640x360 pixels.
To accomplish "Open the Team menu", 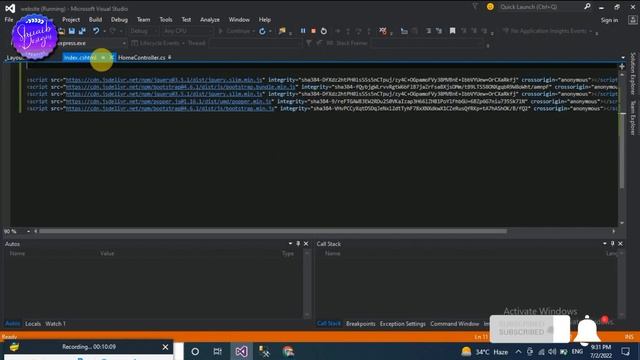I will (x=143, y=20).
